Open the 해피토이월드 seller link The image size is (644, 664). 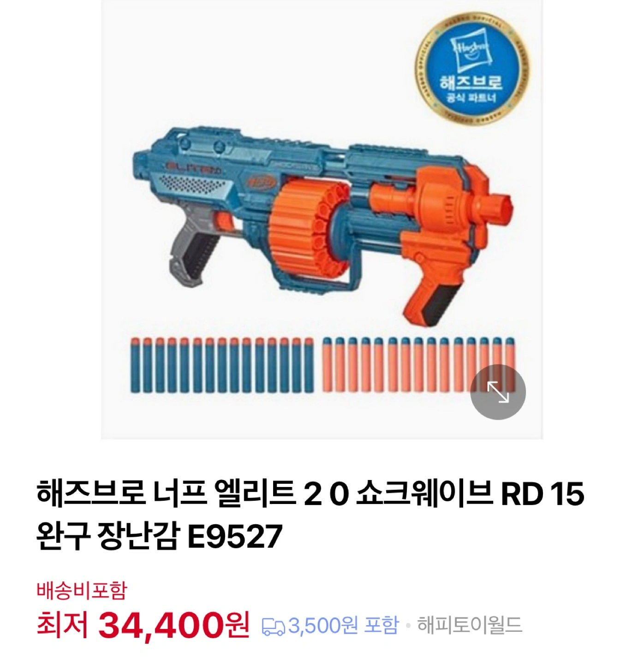pos(470,626)
